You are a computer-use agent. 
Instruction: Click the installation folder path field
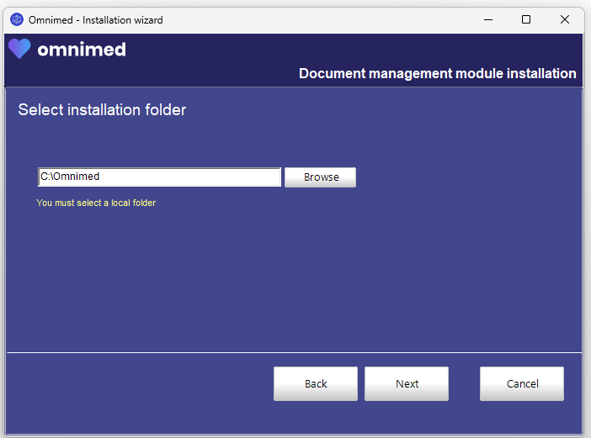point(159,177)
